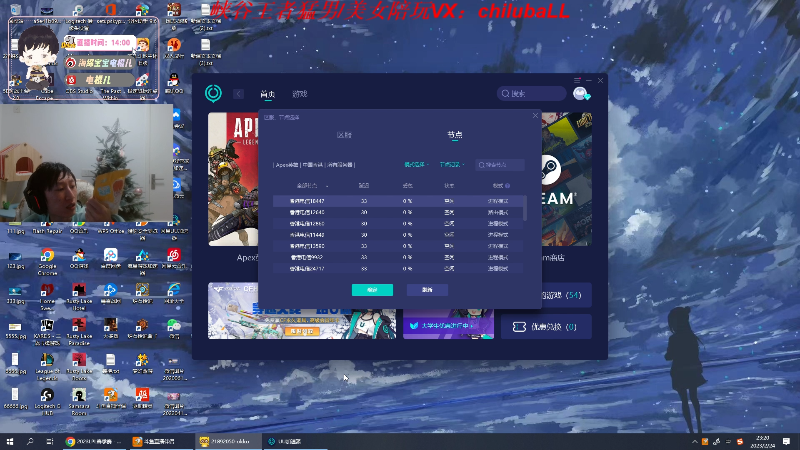
Task: Show hidden system tray icons
Action: tap(694, 441)
